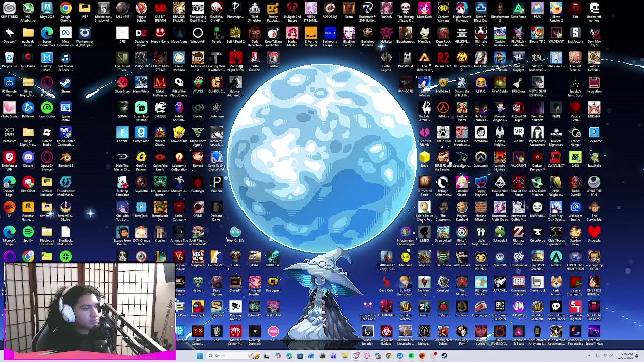This screenshot has height=362, width=644.
Task: Select the Balatro icon
Action: [x=273, y=60]
